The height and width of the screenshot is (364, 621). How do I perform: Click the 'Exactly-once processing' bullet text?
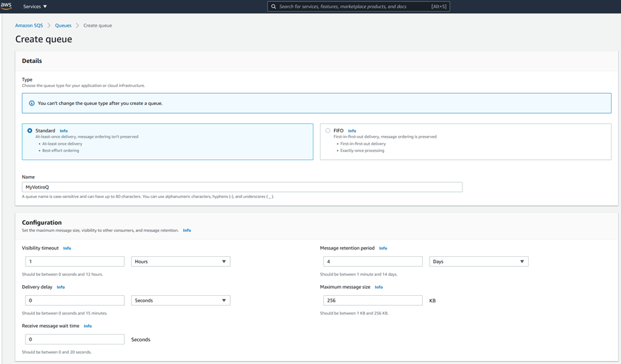pos(362,151)
